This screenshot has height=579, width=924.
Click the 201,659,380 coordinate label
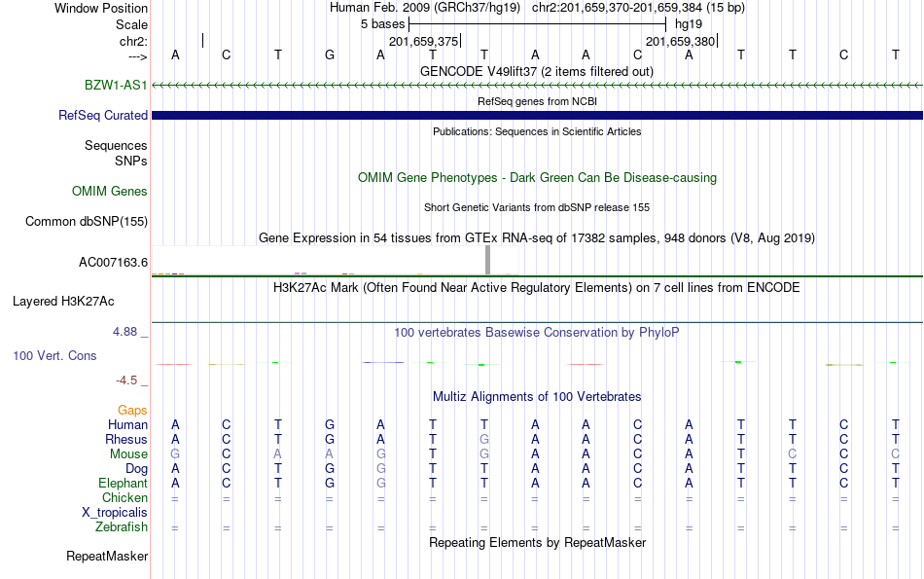click(680, 41)
